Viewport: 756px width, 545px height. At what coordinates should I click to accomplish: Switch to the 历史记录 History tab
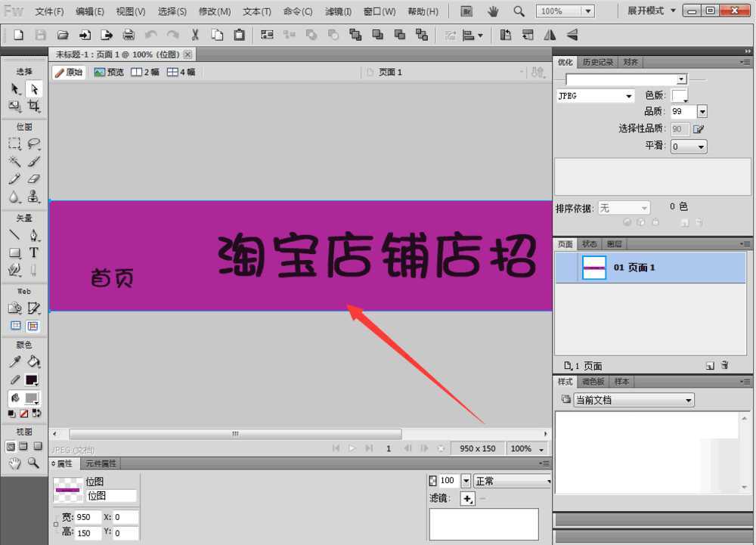pyautogui.click(x=598, y=62)
